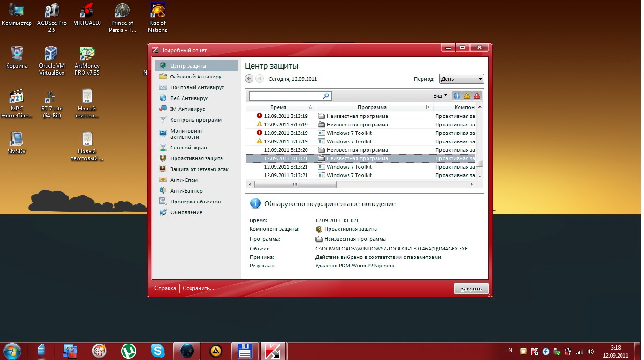Screen dimensions: 644x360
Task: Go to previous period with back arrow
Action: click(x=250, y=79)
